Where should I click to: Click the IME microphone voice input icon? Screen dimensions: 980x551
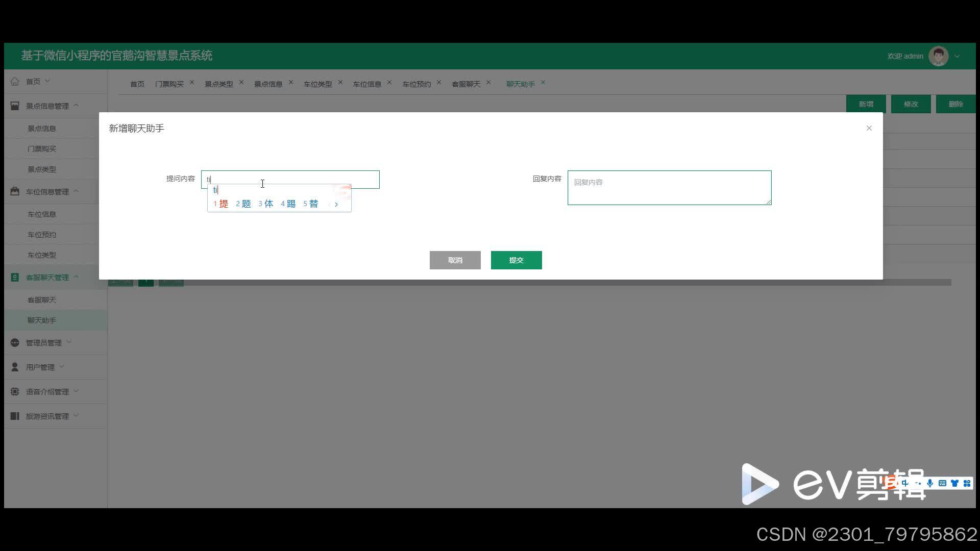(930, 483)
